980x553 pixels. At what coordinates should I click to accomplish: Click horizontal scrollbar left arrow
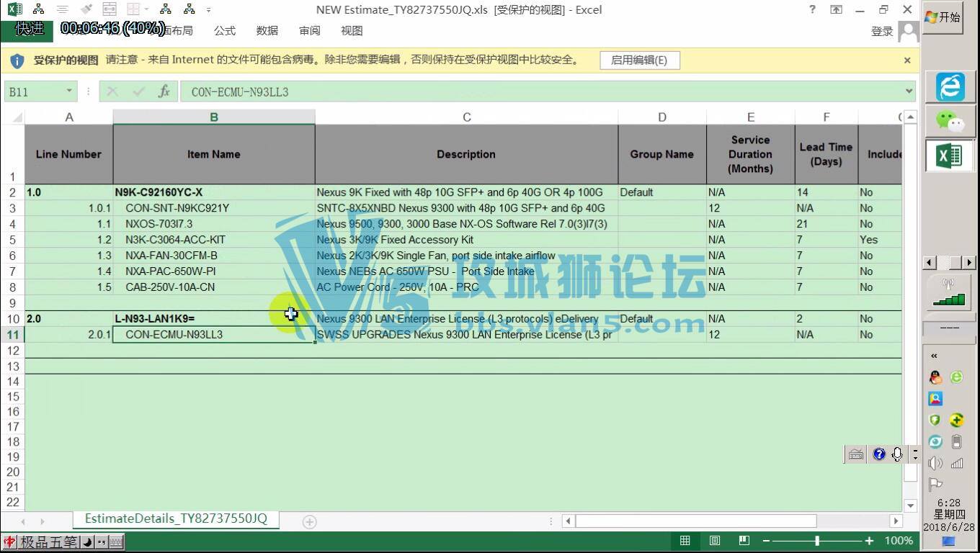(569, 521)
